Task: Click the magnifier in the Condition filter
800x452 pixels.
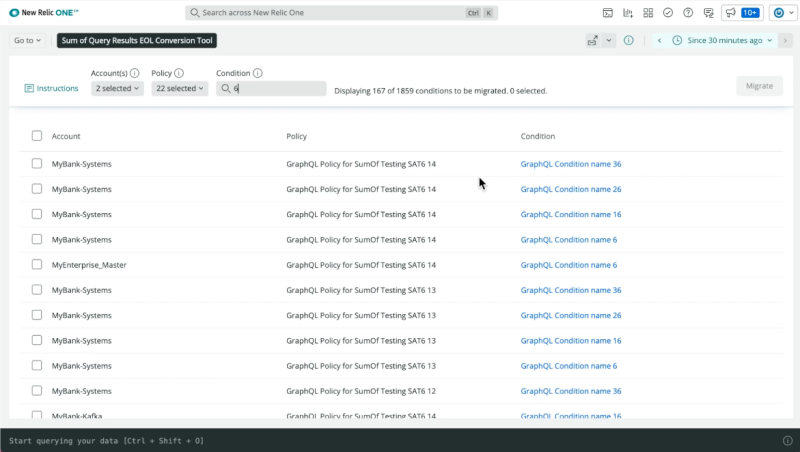Action: coord(226,89)
